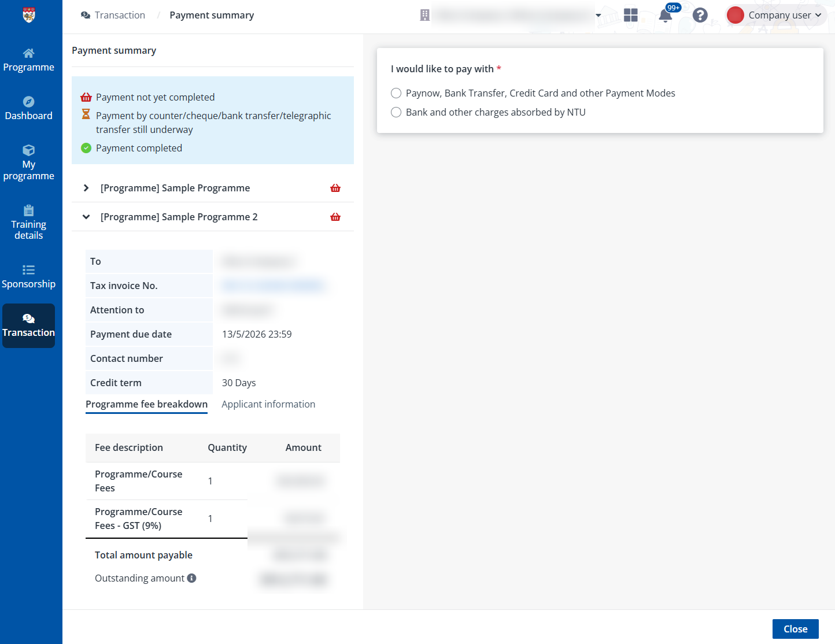Image resolution: width=835 pixels, height=644 pixels.
Task: Open notifications bell with 99+ badge
Action: 666,15
